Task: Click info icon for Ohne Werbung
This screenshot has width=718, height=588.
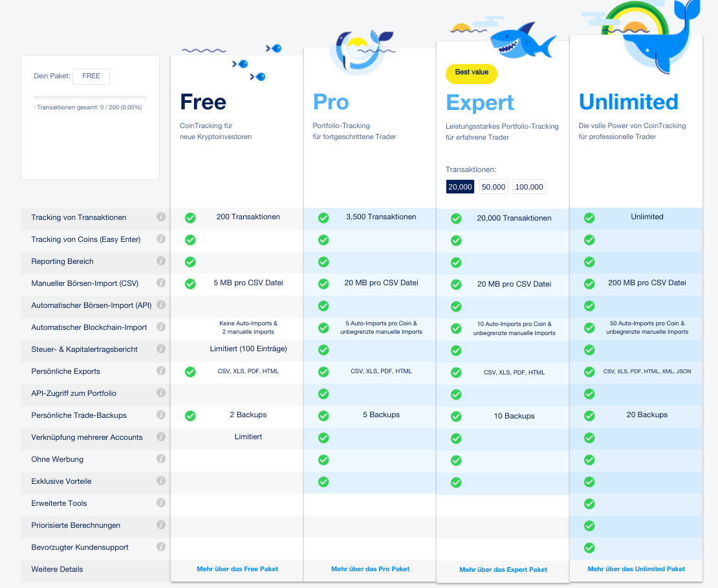Action: [x=160, y=459]
